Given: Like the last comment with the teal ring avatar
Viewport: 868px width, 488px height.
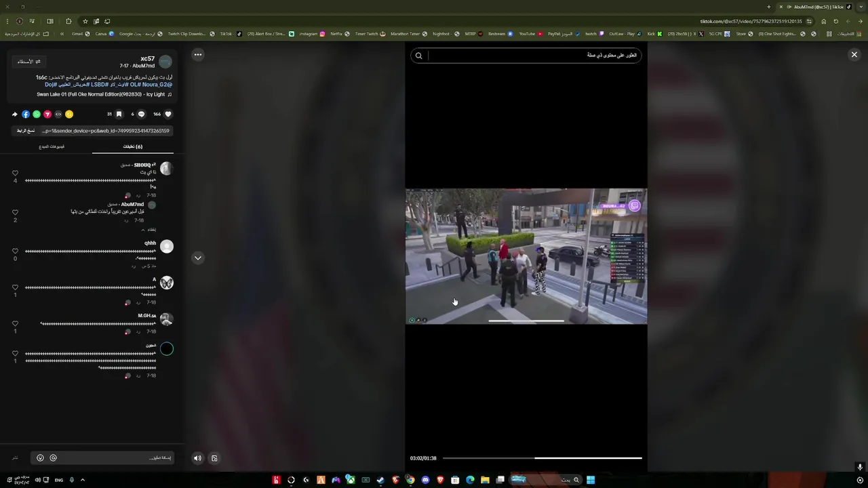Looking at the screenshot, I should point(15,354).
